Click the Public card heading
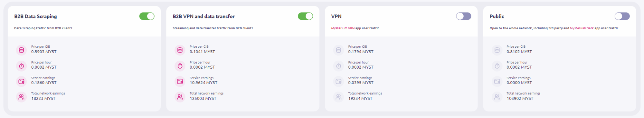 click(497, 16)
